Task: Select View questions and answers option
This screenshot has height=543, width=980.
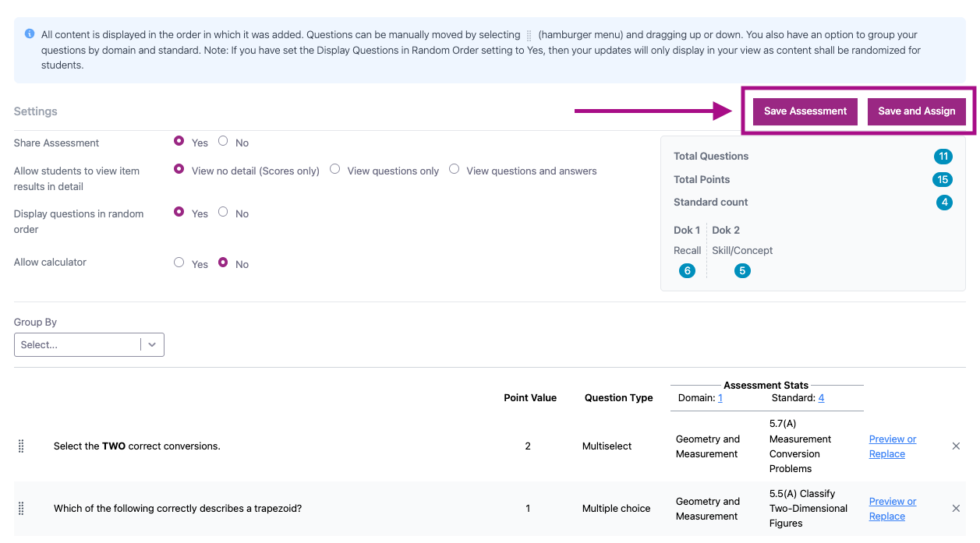Action: pos(454,170)
